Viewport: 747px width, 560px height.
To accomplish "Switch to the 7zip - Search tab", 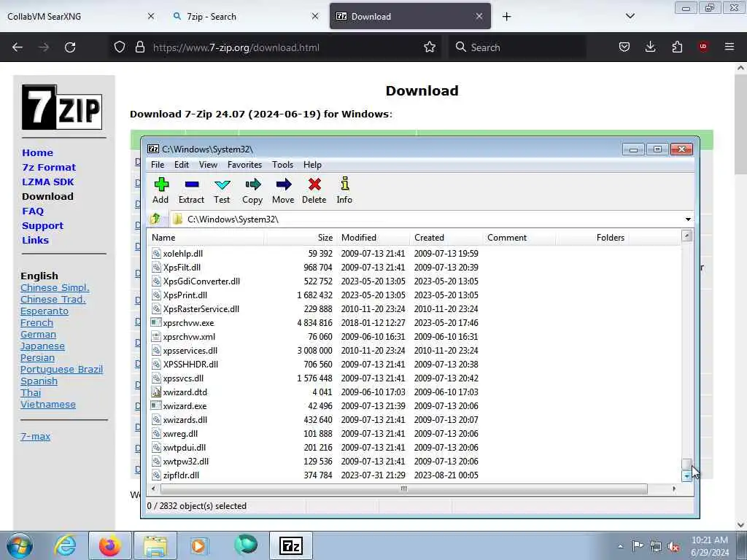I will click(x=244, y=16).
